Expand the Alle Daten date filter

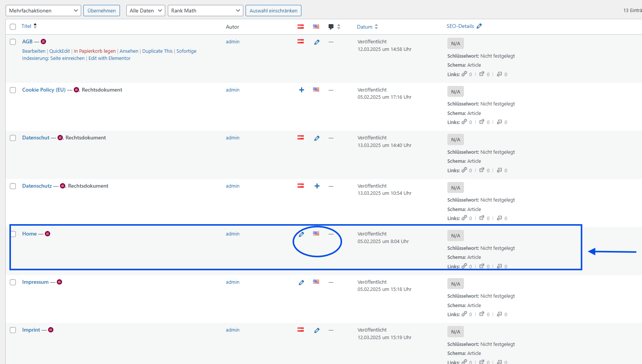pos(146,11)
